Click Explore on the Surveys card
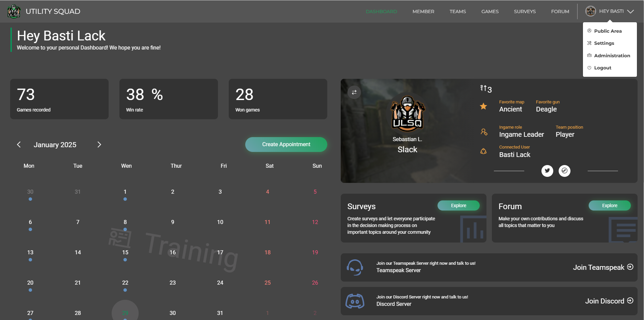 point(458,205)
